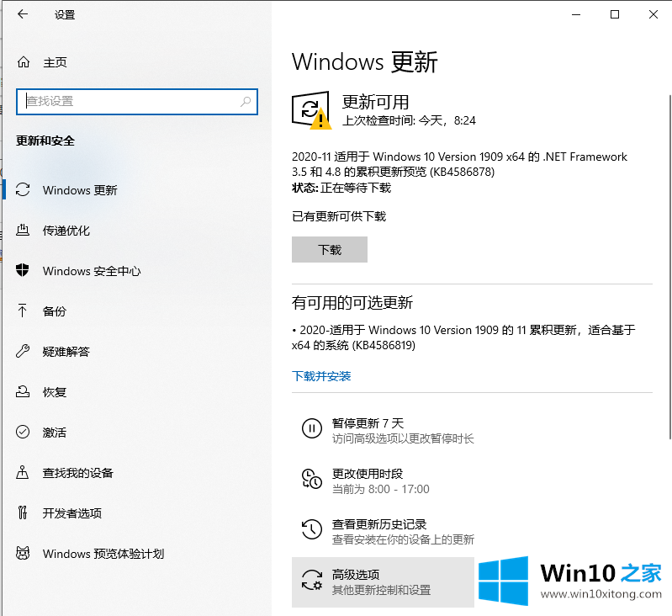Viewport: 672px width, 616px height.
Task: Click the 传递优化 icon
Action: coord(23,231)
